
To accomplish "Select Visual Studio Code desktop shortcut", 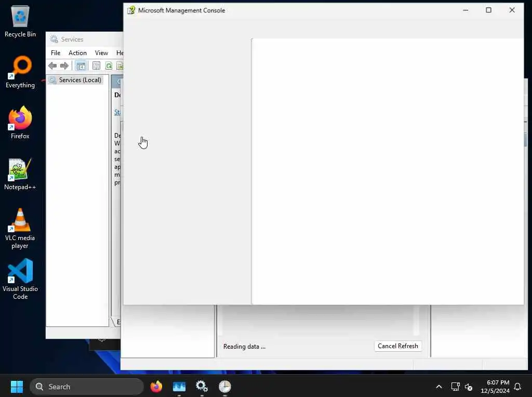I will pos(20,280).
